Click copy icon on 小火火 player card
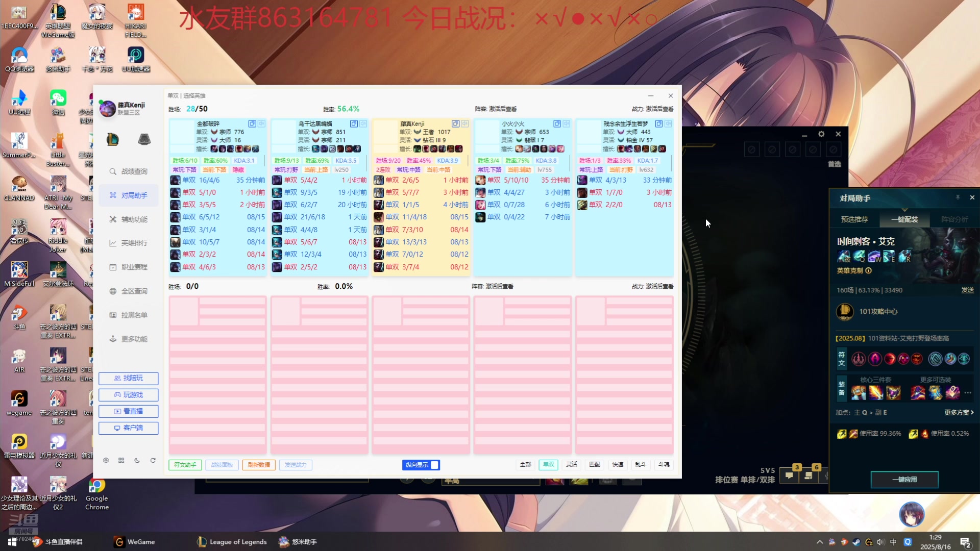 [x=557, y=124]
